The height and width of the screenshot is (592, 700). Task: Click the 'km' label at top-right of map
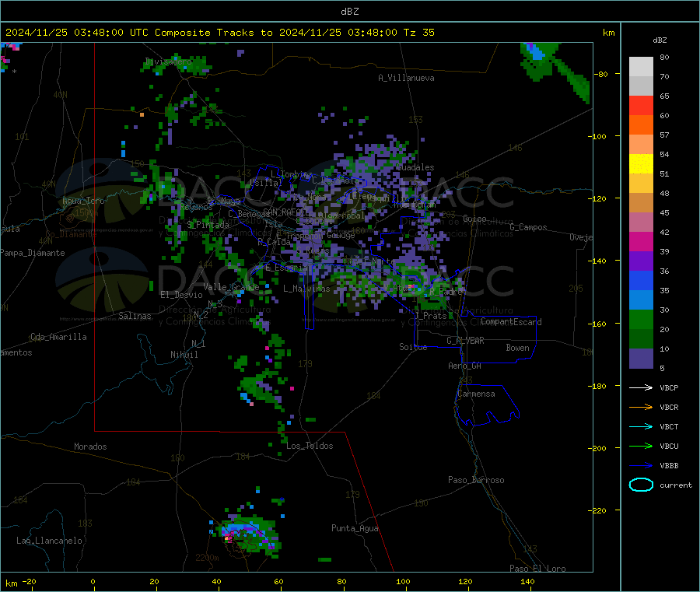point(608,33)
